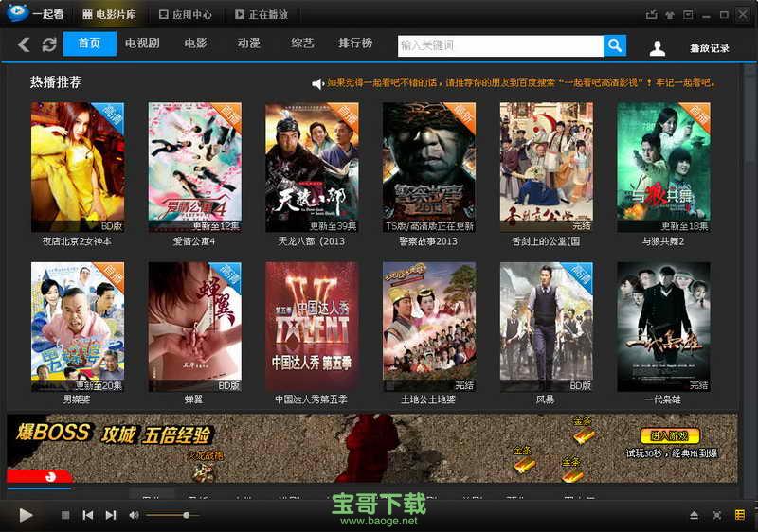Toggle fullscreen icon in bottom bar
Screen dimensions: 758x532
click(717, 515)
